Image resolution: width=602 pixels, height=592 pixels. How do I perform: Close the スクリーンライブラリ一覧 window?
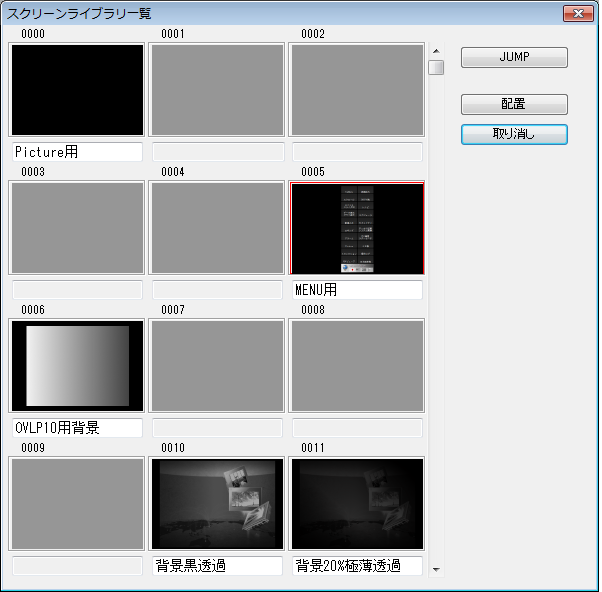coord(575,13)
